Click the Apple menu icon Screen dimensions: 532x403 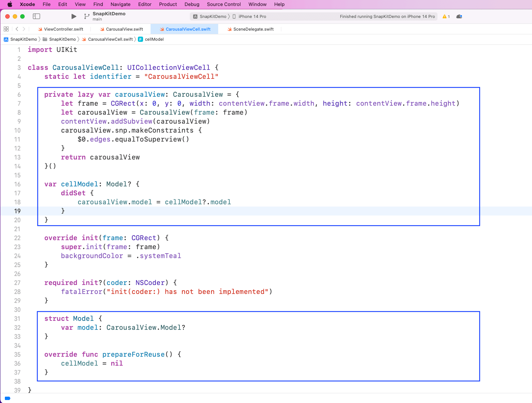(10, 4)
